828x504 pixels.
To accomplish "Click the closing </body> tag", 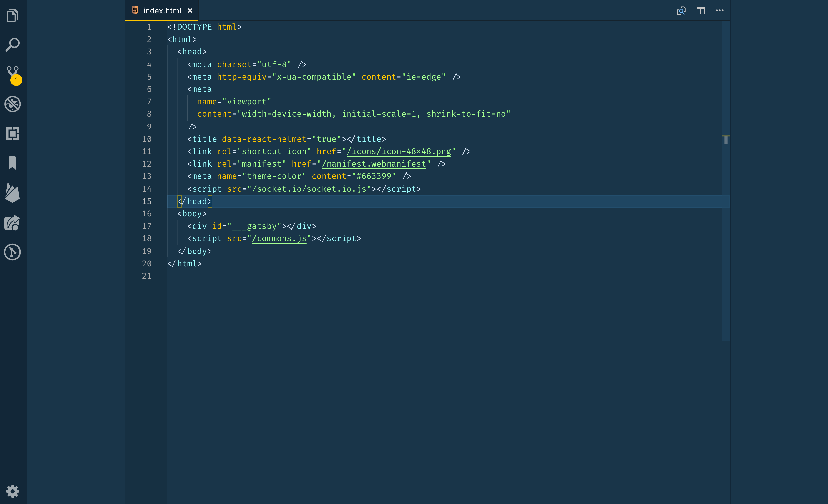I will point(195,251).
